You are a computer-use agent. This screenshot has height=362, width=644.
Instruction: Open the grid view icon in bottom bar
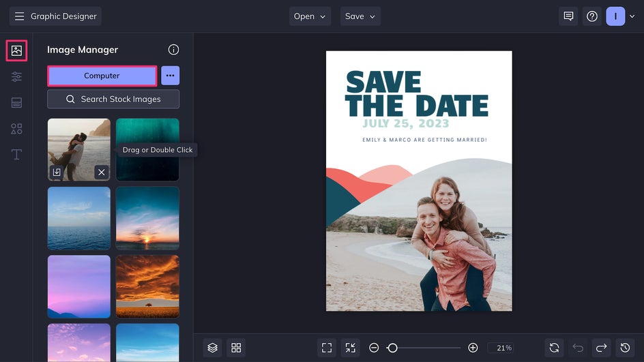click(x=236, y=348)
